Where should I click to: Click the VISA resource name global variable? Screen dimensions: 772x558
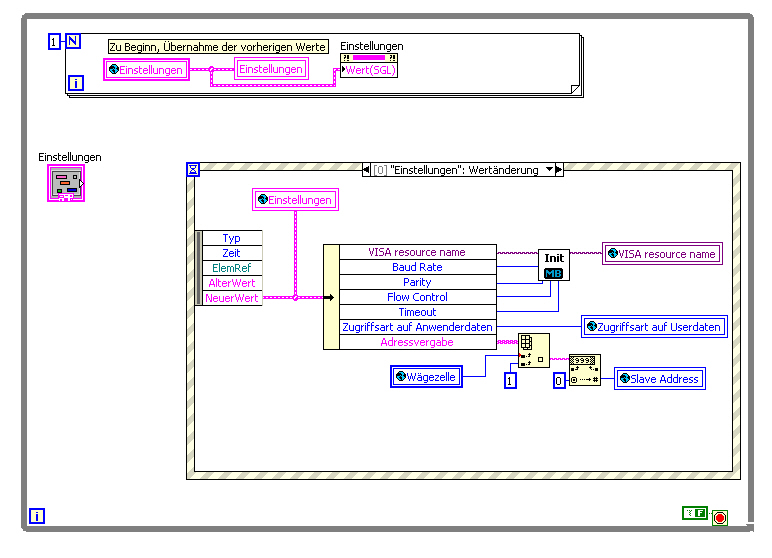pos(663,254)
